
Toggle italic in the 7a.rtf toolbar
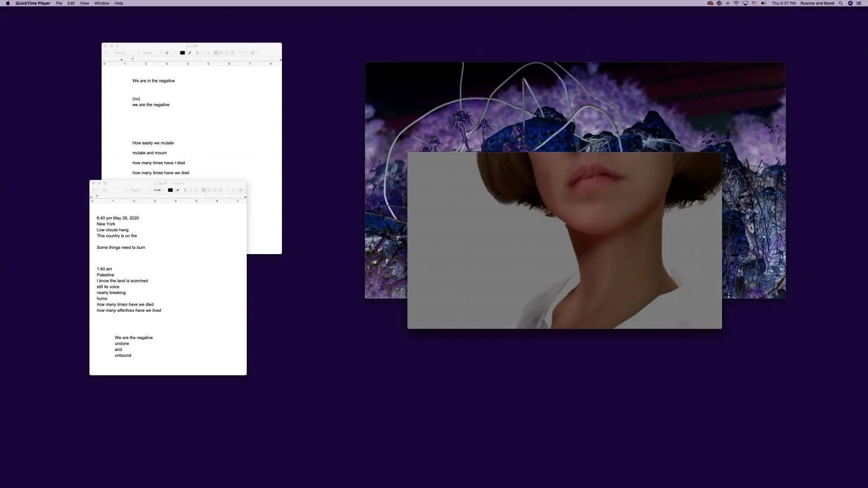click(191, 190)
